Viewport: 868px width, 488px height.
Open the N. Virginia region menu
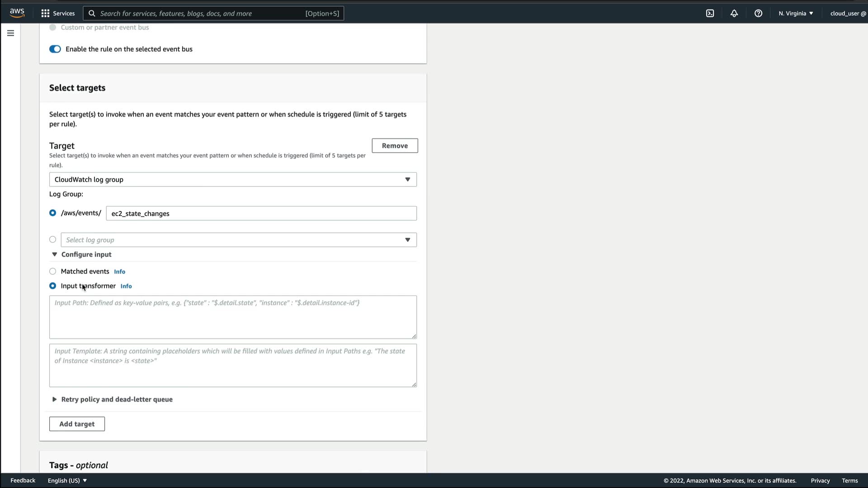[795, 14]
